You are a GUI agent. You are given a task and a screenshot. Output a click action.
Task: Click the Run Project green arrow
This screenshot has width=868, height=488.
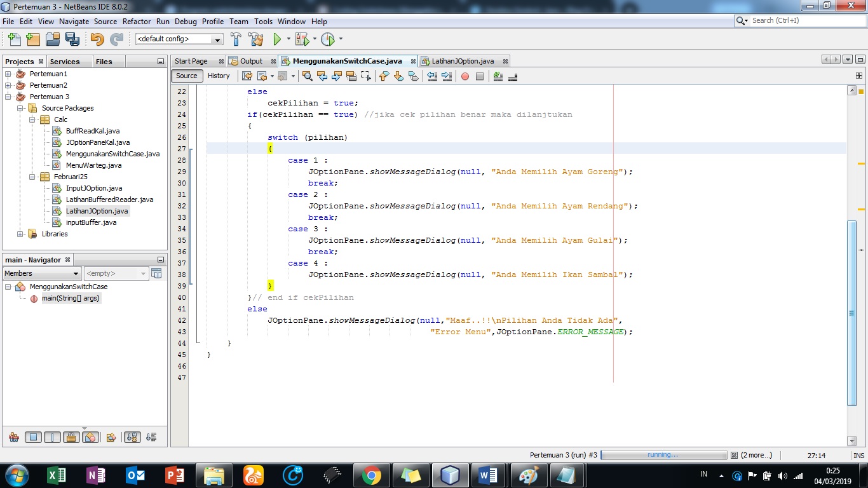click(277, 39)
